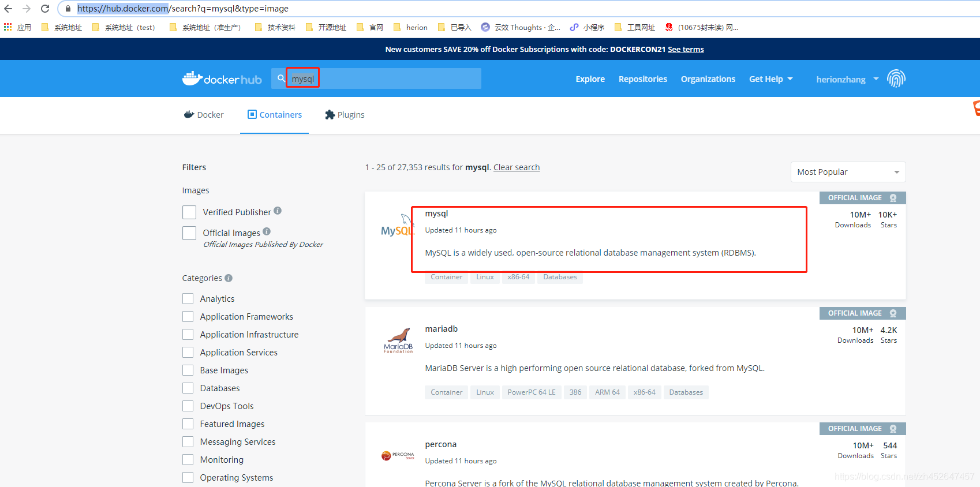Click the mariadb 386 tag
The image size is (980, 487).
(x=575, y=392)
